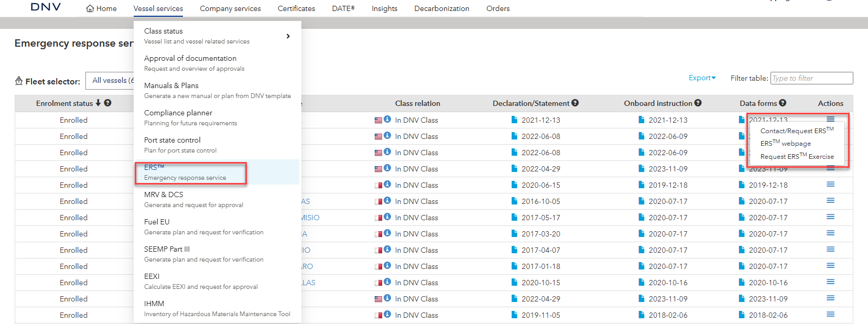Open IHMM maintenance tool entry
This screenshot has height=324, width=868.
point(217,308)
